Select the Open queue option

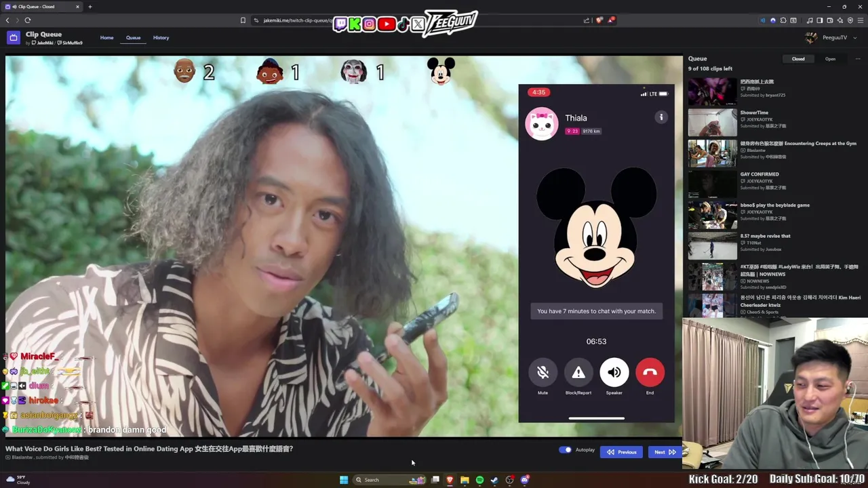(830, 59)
